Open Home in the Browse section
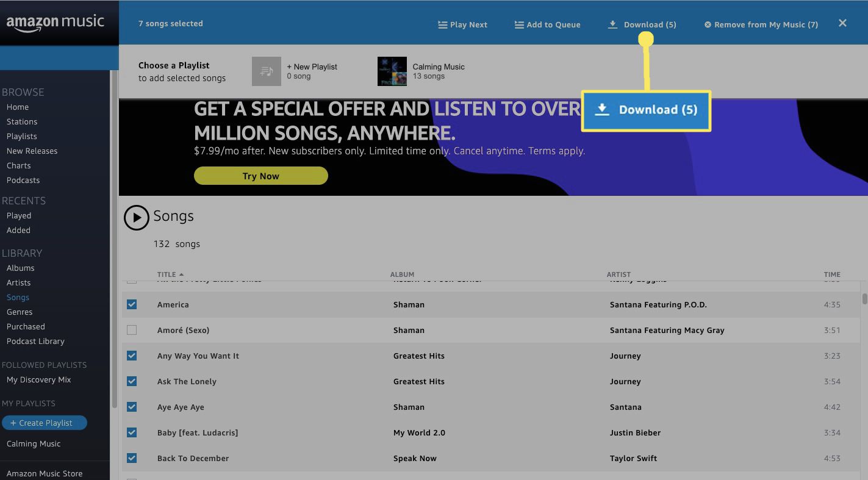Screen dimensions: 868x480 point(18,107)
